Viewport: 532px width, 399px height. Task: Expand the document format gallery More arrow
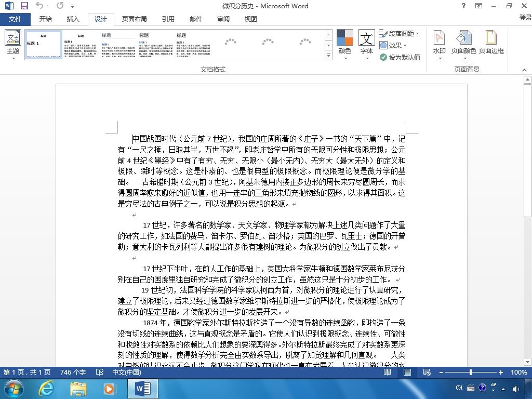(328, 55)
